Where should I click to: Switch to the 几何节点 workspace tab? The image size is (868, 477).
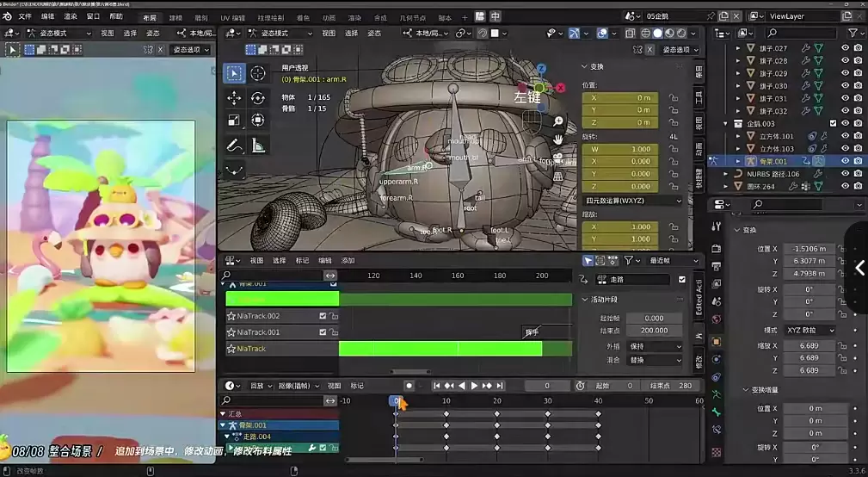(x=412, y=18)
